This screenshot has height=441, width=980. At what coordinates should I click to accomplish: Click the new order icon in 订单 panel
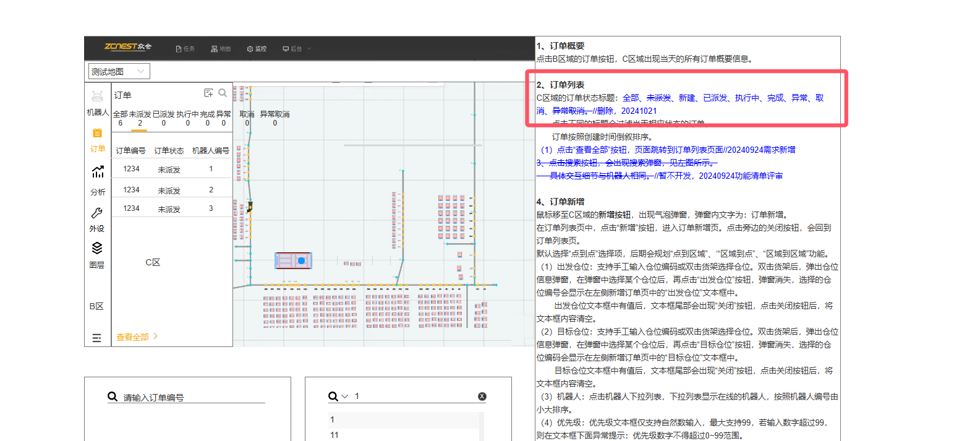pos(208,93)
